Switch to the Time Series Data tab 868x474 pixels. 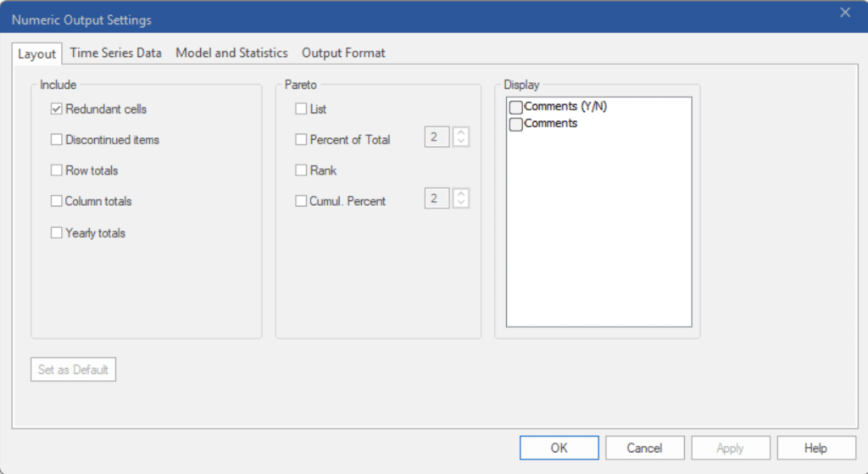(x=115, y=53)
